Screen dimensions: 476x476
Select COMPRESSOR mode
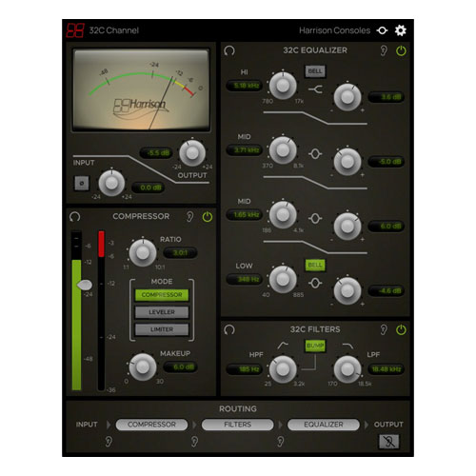pyautogui.click(x=162, y=295)
